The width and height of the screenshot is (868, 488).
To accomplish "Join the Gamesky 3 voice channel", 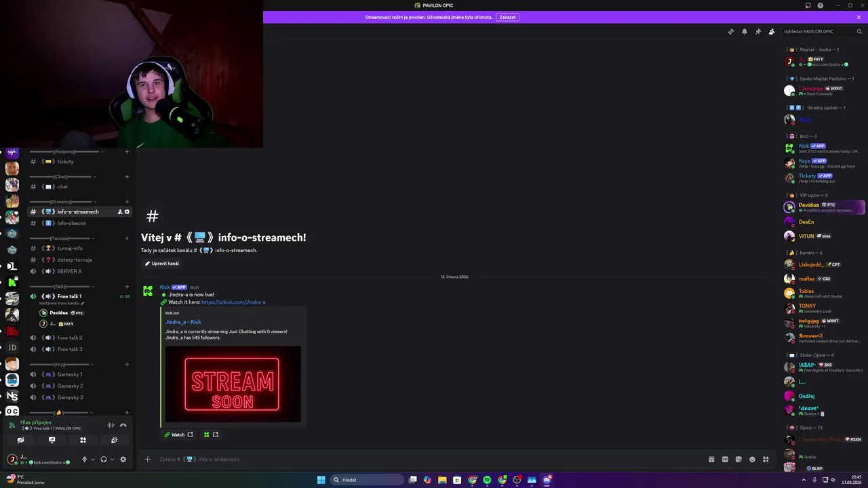I will coord(79,397).
